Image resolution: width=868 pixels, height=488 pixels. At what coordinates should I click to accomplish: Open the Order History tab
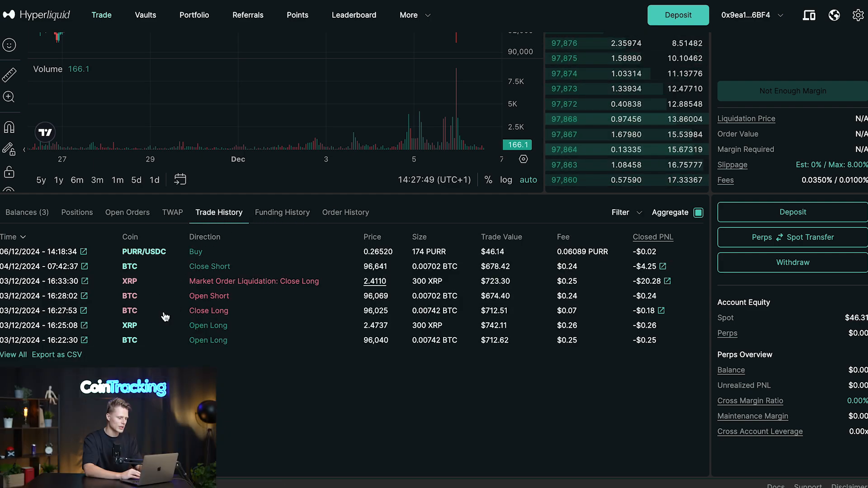tap(345, 212)
